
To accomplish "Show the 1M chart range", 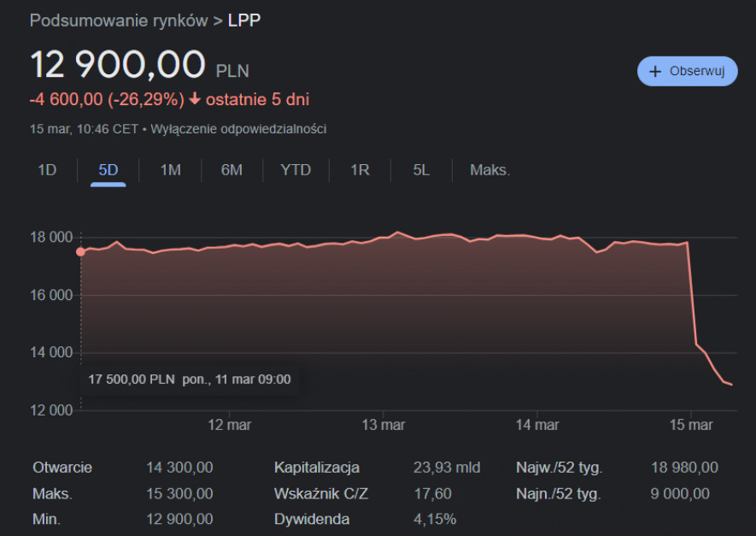I will (170, 170).
